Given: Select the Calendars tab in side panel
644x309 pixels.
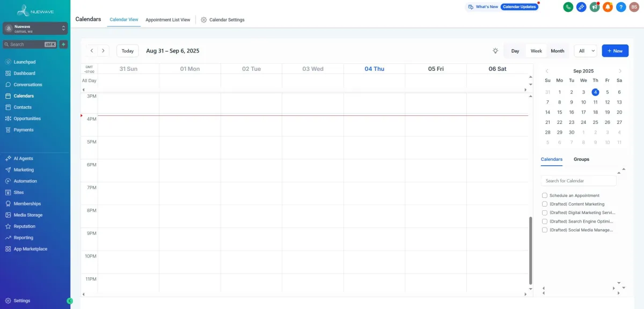Looking at the screenshot, I should (x=552, y=159).
